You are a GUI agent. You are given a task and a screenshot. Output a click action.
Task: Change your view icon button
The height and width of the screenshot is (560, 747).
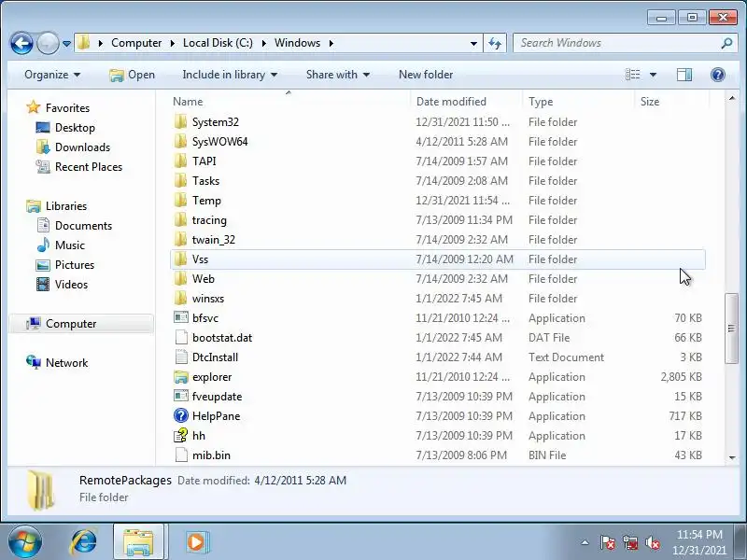point(633,75)
